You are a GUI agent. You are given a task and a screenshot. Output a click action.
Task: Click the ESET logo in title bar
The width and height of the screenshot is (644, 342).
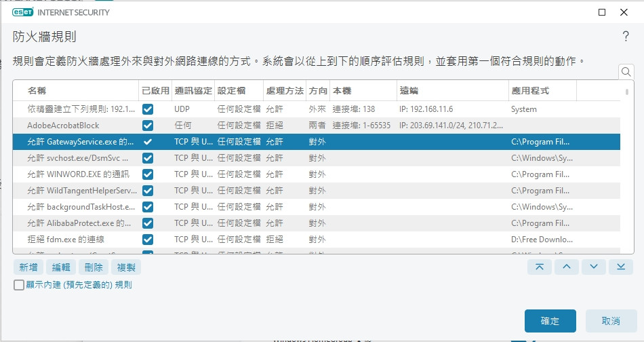22,12
